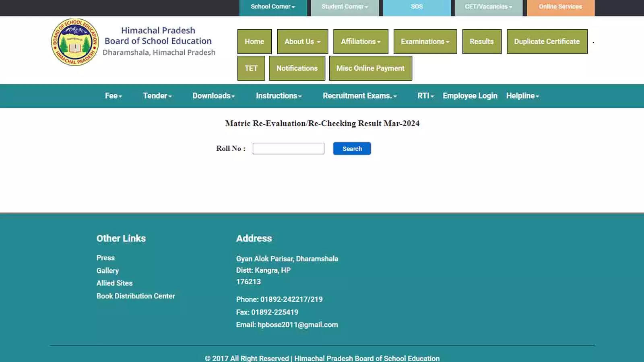Click the Online Services tab
This screenshot has width=644, height=362.
(x=560, y=6)
